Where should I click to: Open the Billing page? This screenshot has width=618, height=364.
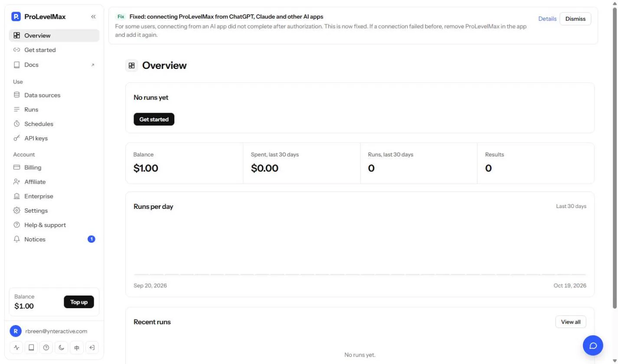click(54, 167)
